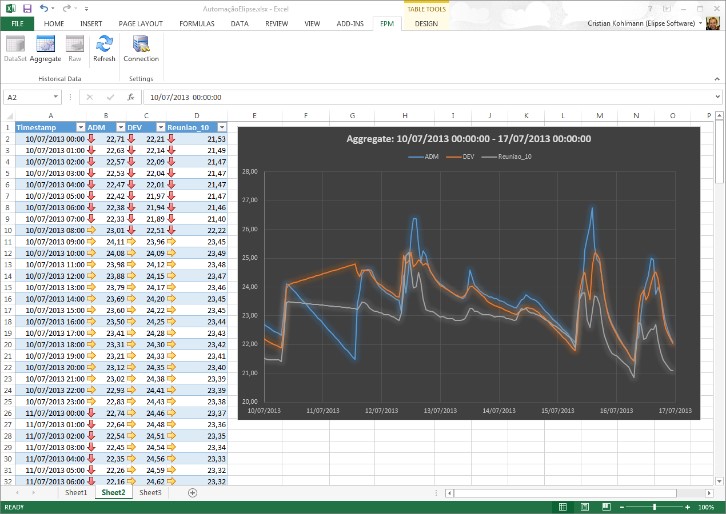Switch to the Sheet3 tab
Viewport: 726px width, 514px height.
(150, 492)
